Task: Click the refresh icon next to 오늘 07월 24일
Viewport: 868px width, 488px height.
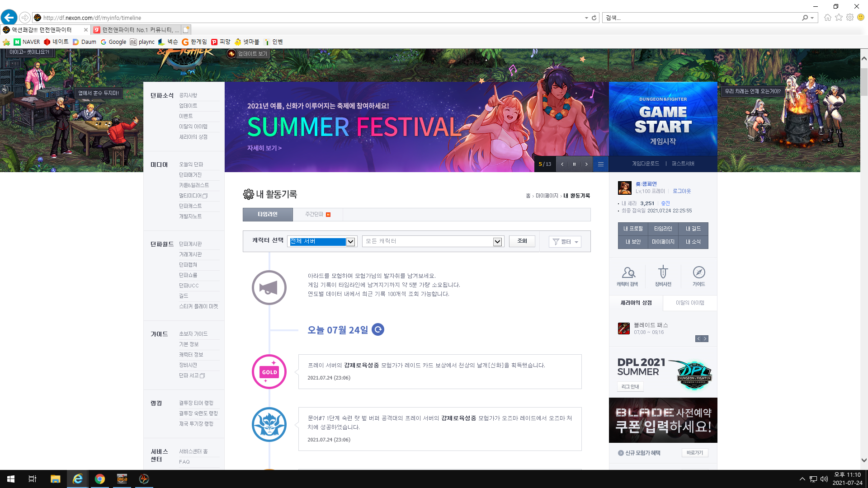Action: (x=378, y=329)
